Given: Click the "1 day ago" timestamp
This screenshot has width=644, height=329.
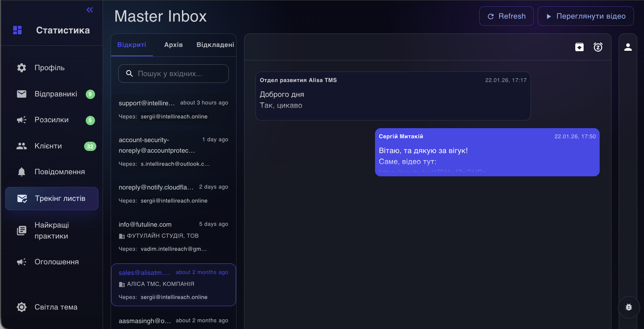Looking at the screenshot, I should tap(215, 140).
